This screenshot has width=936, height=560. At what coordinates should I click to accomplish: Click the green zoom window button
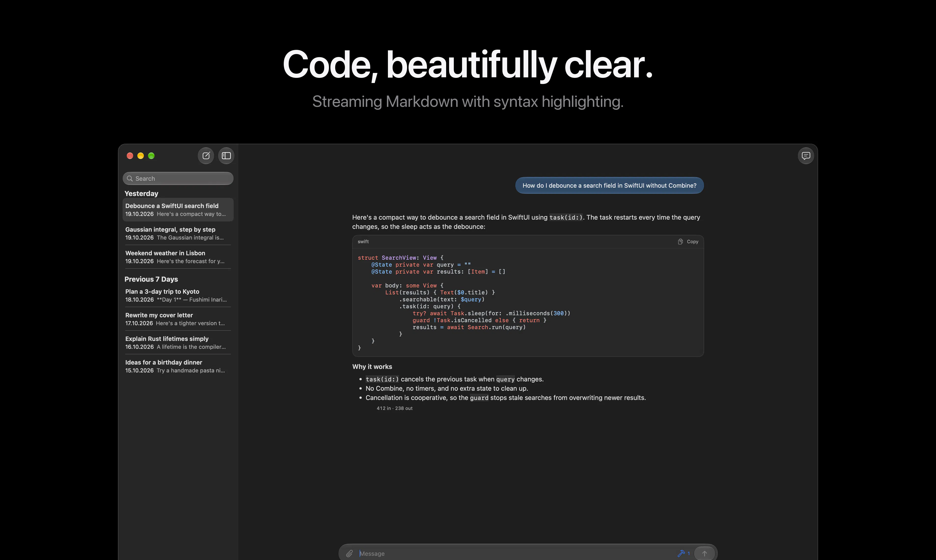click(x=151, y=155)
